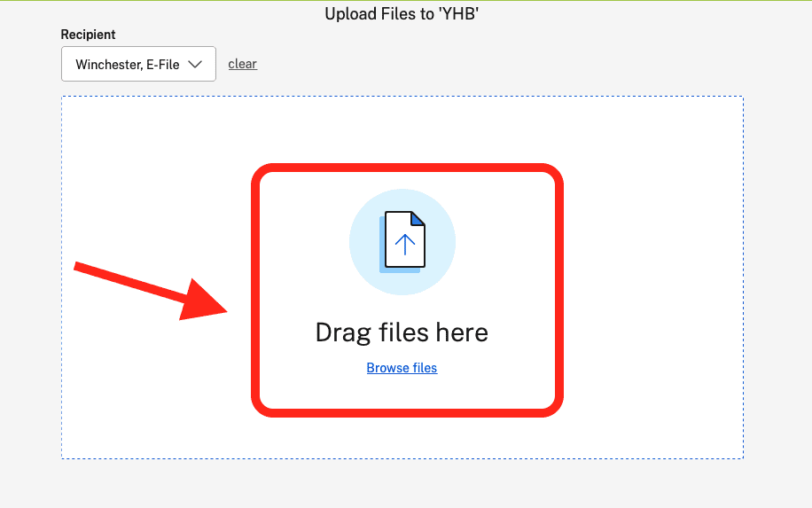Click the 'Drag files here' text
This screenshot has width=812, height=508.
tap(402, 332)
